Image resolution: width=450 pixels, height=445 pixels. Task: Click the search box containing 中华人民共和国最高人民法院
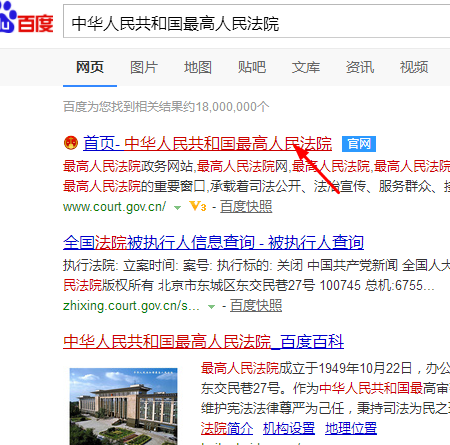click(x=257, y=22)
